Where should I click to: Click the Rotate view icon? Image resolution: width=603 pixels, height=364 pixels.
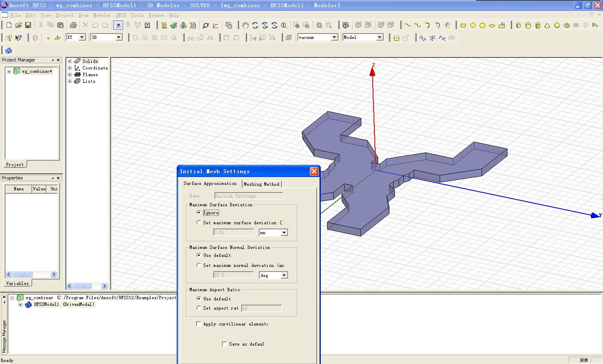[x=255, y=25]
